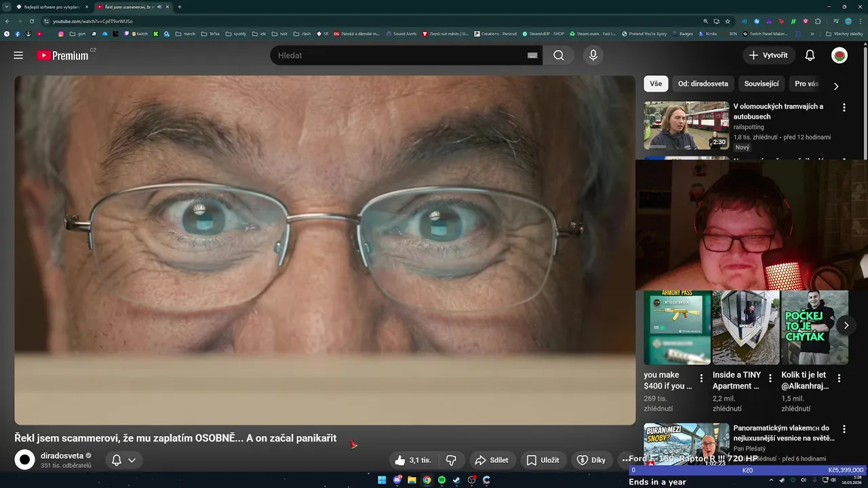This screenshot has width=868, height=488.
Task: Open more actions for railspotting video
Action: (844, 108)
